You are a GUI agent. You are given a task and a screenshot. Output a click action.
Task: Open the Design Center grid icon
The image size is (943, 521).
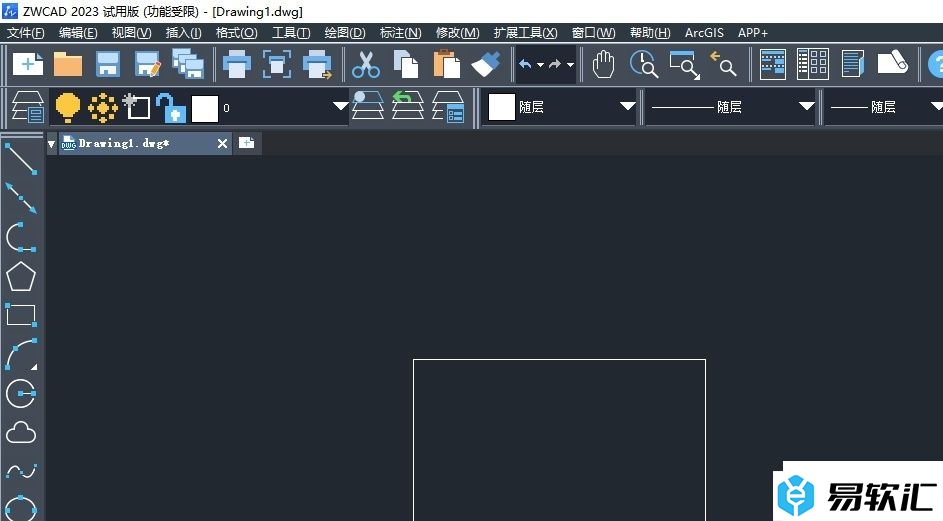pyautogui.click(x=812, y=64)
